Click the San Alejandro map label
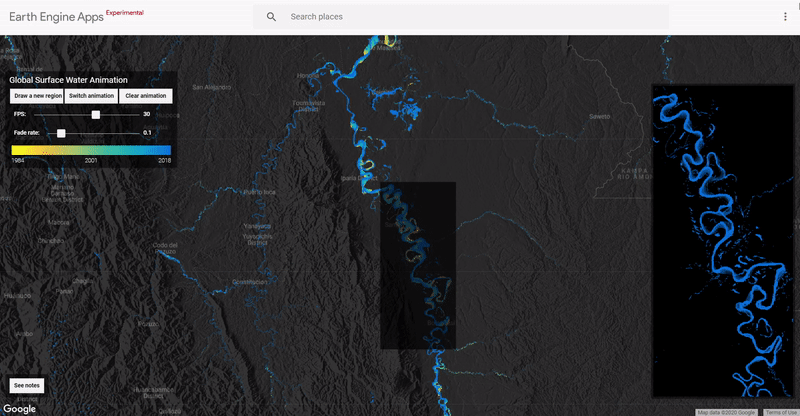 coord(212,87)
